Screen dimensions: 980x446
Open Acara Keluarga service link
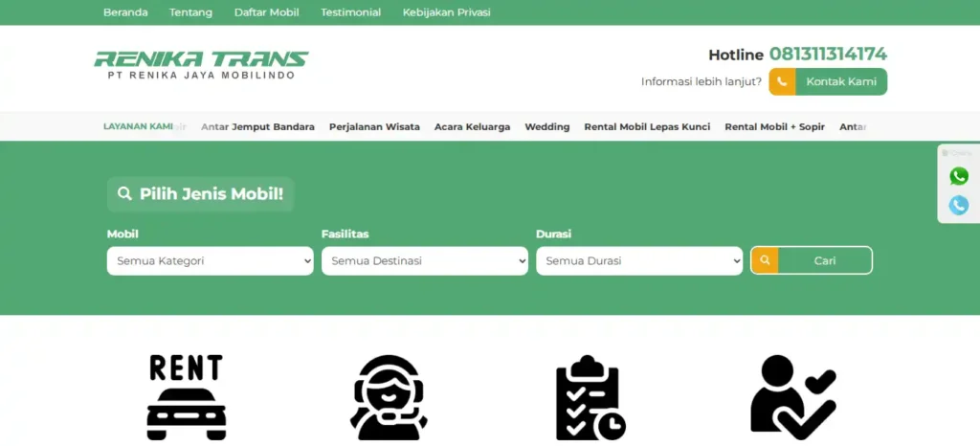[473, 126]
